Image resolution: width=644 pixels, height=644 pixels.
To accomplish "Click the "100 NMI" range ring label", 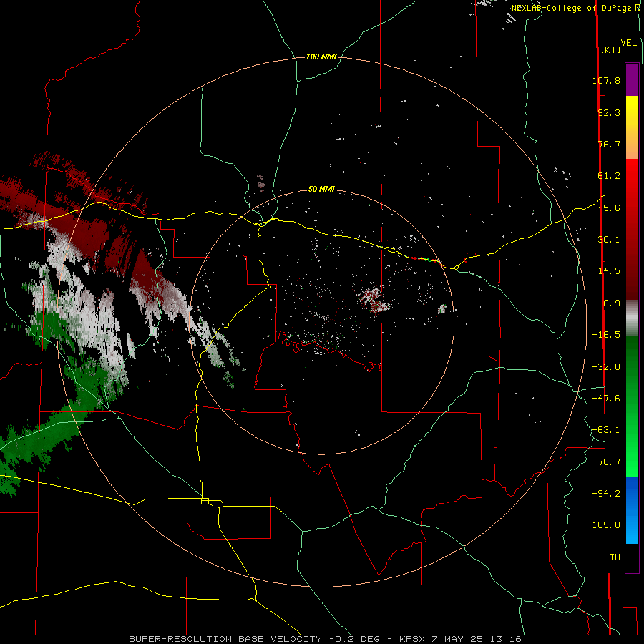I will [x=321, y=57].
